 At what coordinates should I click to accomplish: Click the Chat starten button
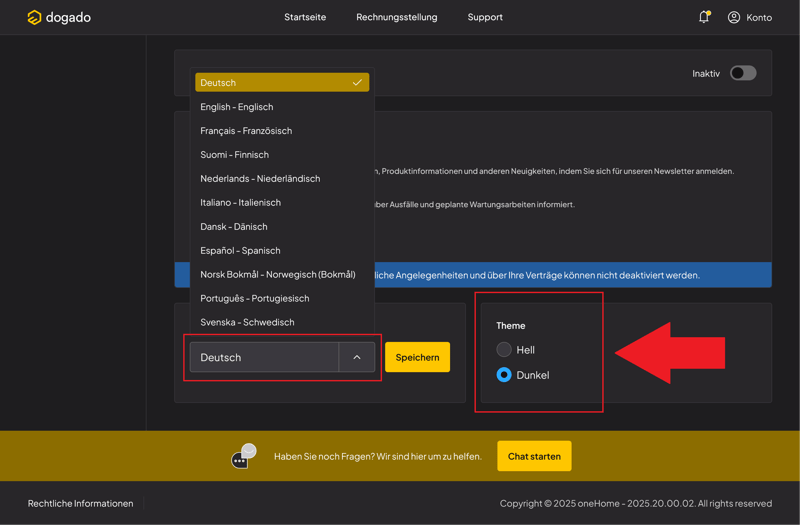[x=534, y=456]
